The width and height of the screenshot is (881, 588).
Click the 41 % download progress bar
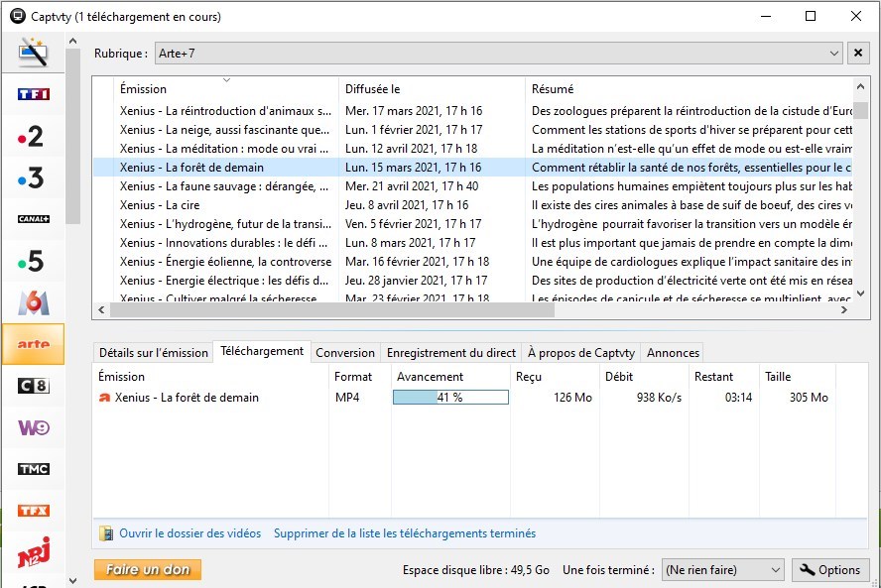point(450,397)
